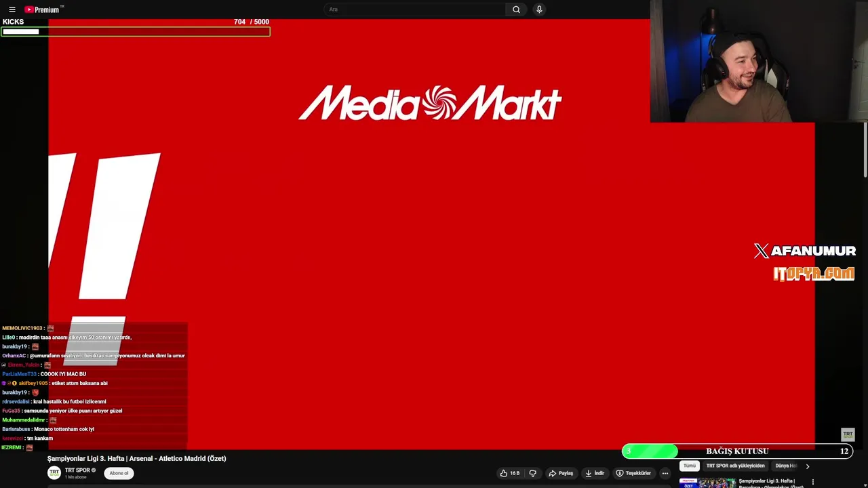Dislike the video with thumbs-down icon

click(x=533, y=473)
